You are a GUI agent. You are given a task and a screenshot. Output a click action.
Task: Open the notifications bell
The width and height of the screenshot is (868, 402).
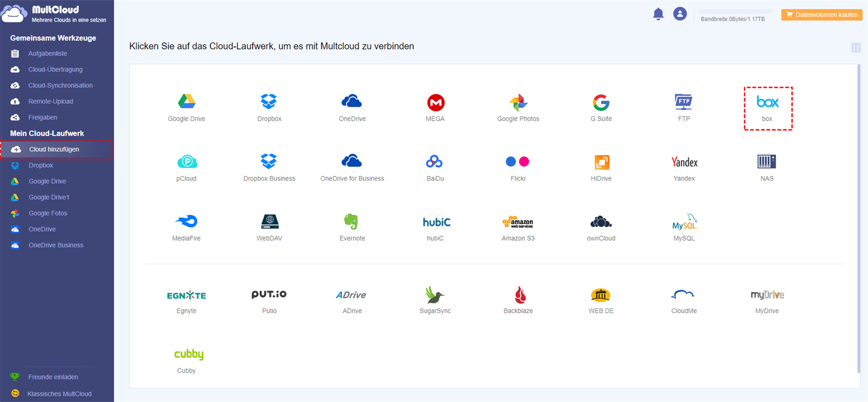coord(658,14)
